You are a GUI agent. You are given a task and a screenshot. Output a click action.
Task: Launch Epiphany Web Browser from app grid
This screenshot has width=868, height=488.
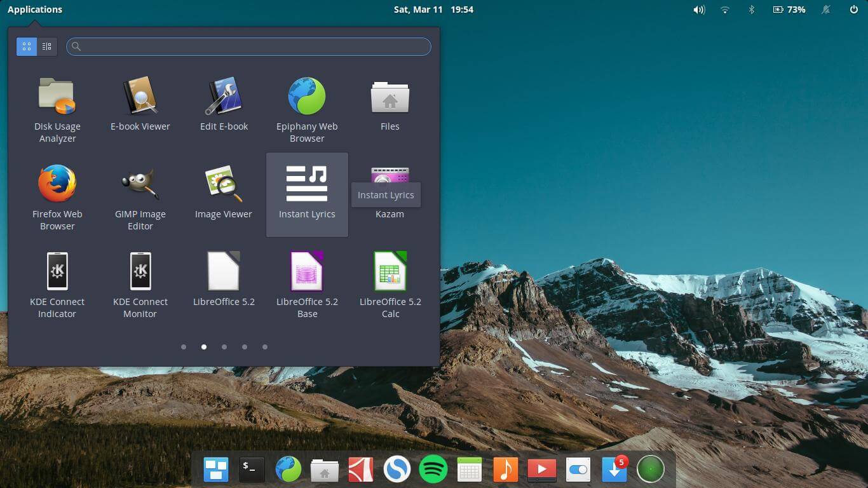307,110
